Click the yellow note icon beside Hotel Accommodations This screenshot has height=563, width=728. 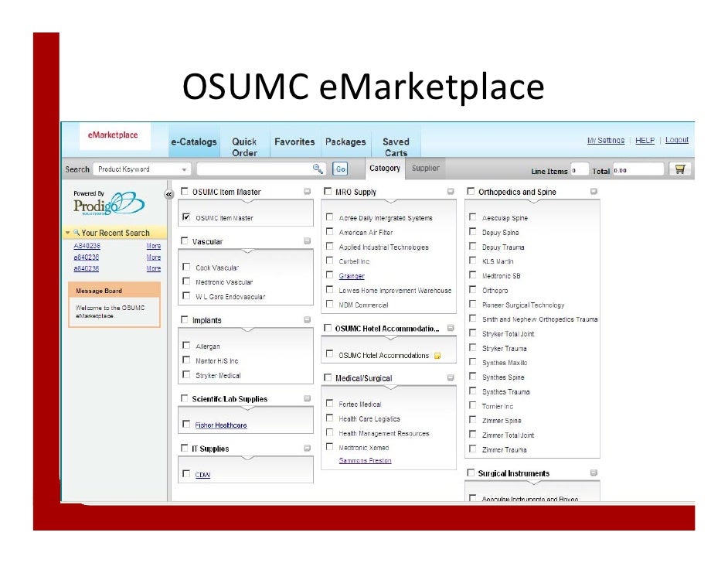click(437, 356)
